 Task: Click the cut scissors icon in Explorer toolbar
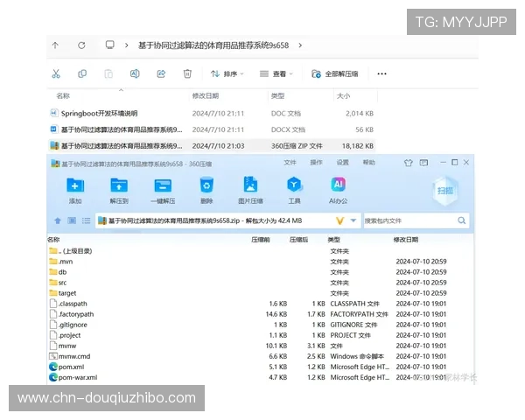[x=56, y=74]
